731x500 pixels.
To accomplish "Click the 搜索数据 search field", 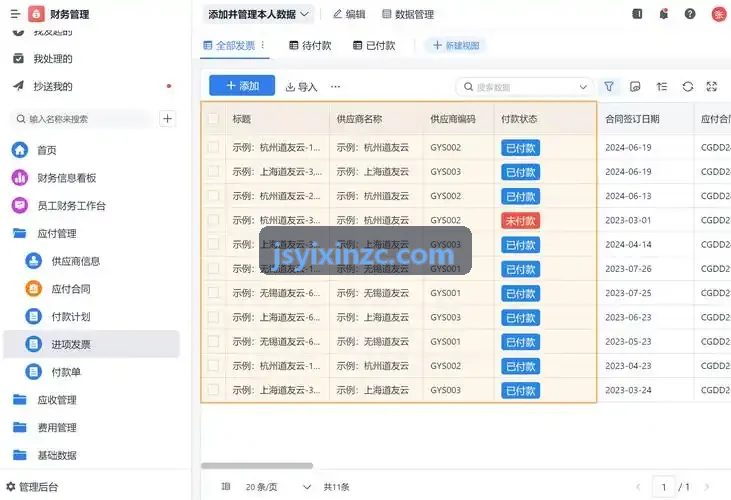I will coord(524,87).
